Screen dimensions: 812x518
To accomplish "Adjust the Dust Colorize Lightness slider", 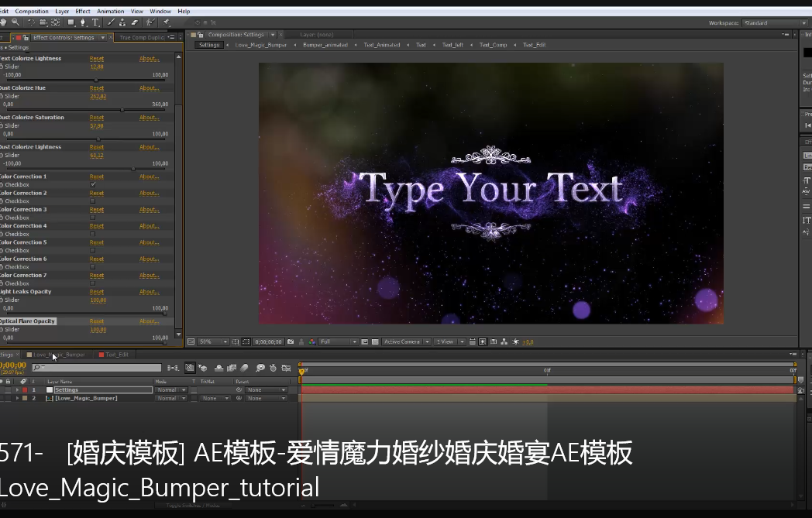I will [x=133, y=169].
